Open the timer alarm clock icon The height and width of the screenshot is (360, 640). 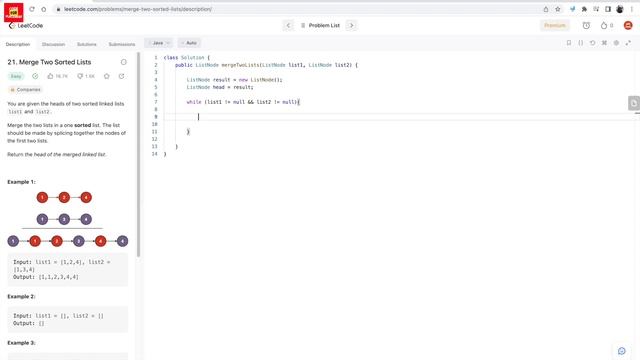[586, 25]
